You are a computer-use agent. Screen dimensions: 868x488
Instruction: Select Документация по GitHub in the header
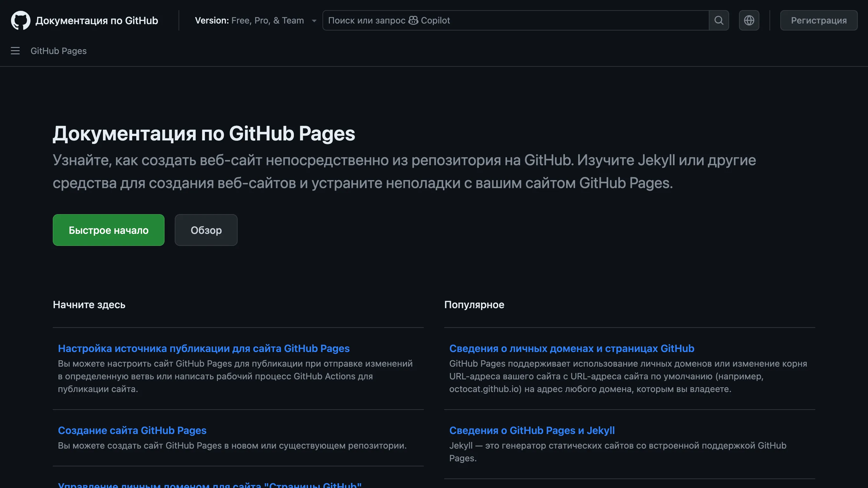click(97, 20)
